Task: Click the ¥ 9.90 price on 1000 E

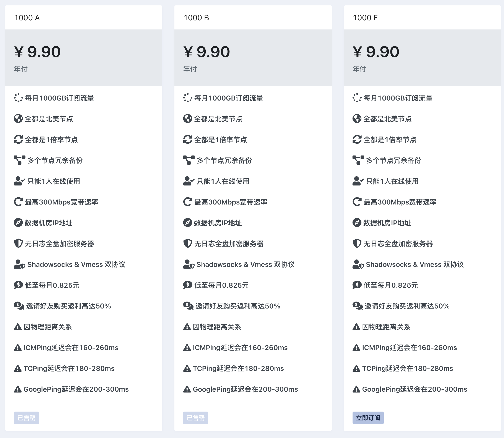Action: [376, 52]
